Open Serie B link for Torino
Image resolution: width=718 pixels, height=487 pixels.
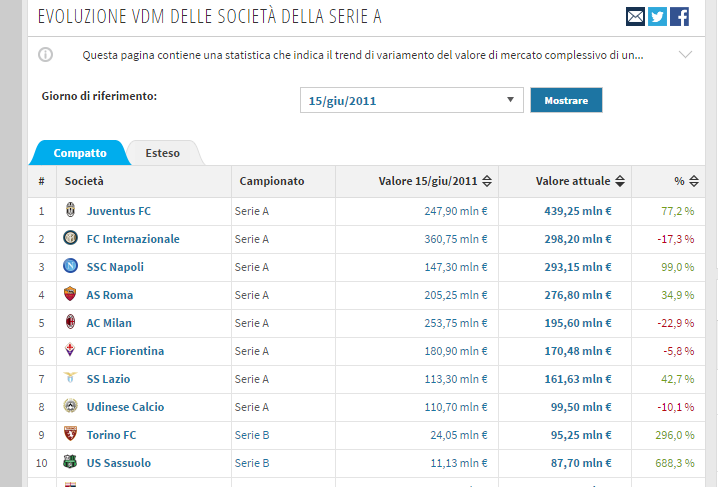point(251,435)
